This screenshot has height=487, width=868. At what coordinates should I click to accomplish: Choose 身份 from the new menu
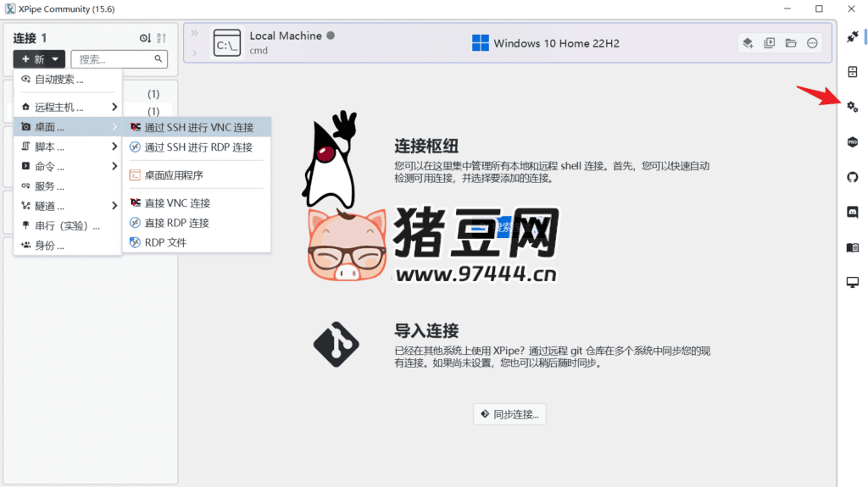point(67,245)
